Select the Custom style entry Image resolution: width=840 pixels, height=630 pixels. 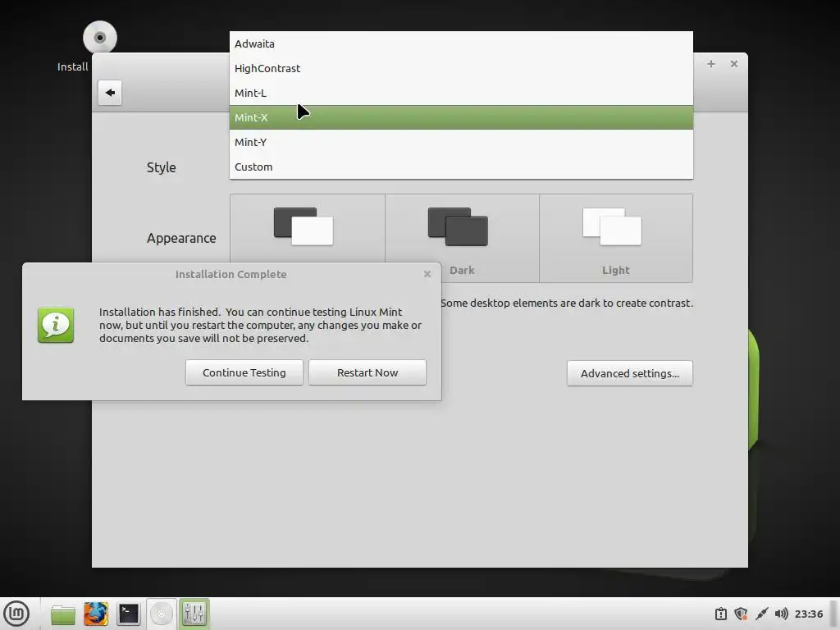[x=461, y=167]
